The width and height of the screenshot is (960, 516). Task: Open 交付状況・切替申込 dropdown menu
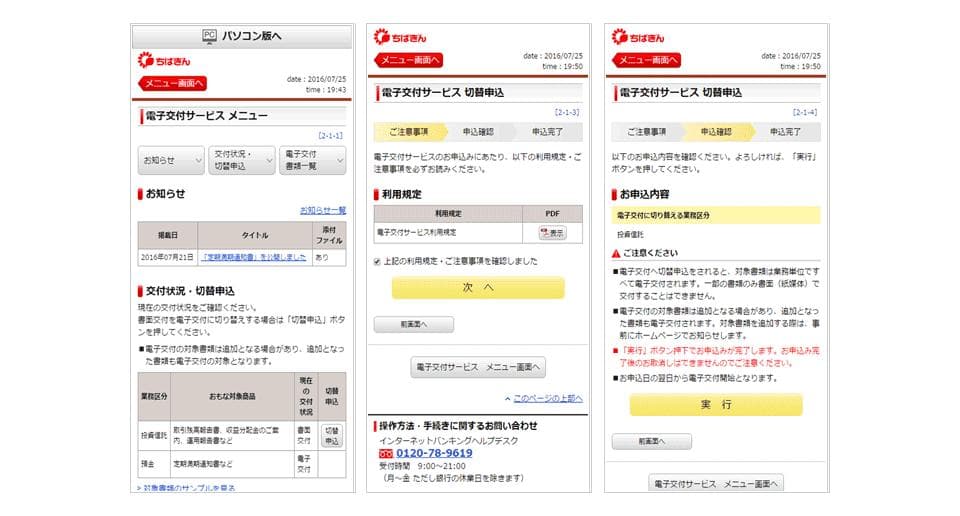pos(241,160)
